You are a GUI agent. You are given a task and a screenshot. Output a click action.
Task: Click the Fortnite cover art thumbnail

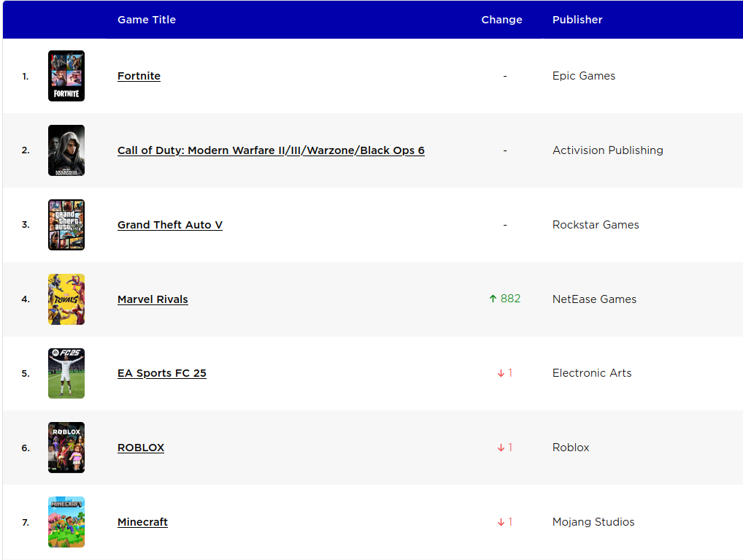pos(66,76)
